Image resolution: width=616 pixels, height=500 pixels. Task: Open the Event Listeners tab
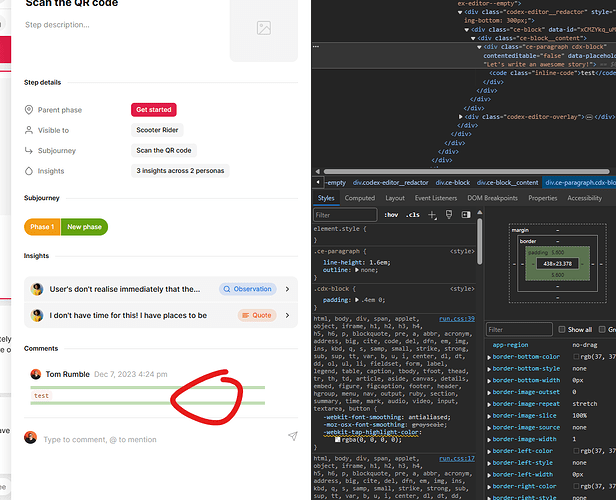coord(436,198)
